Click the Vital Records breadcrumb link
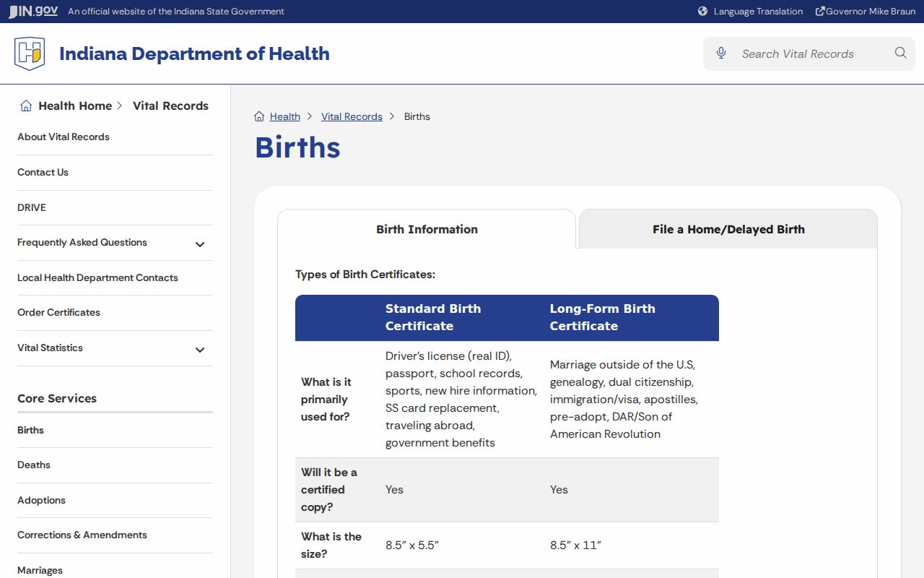The width and height of the screenshot is (924, 578). [352, 116]
